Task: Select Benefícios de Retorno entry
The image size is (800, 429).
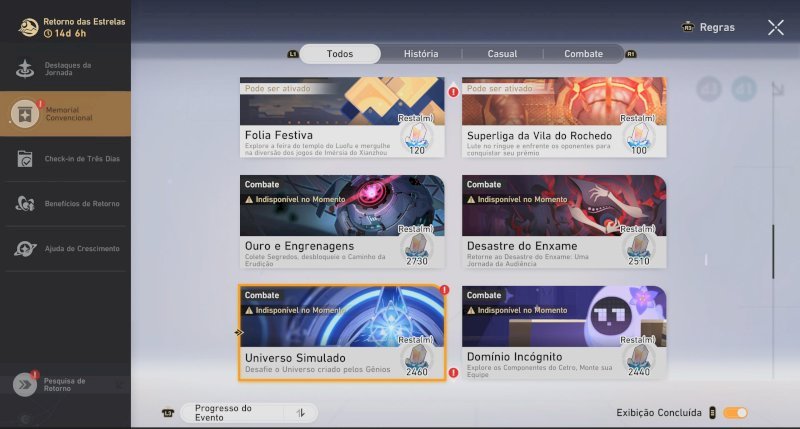Action: [65, 204]
